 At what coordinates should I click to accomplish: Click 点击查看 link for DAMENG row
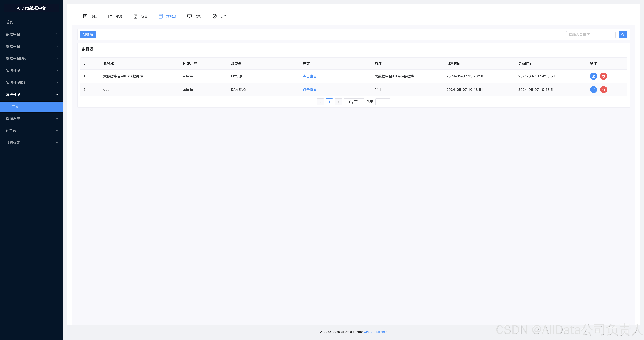[x=310, y=89]
